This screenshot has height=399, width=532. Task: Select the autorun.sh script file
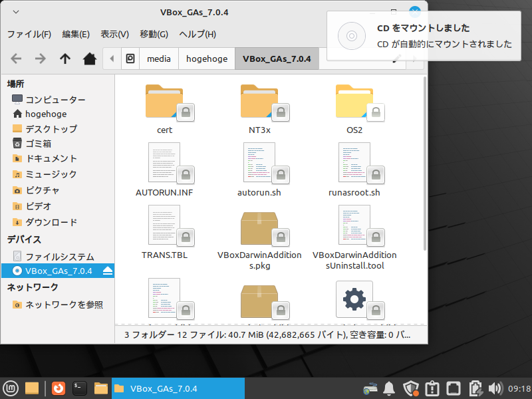click(260, 170)
